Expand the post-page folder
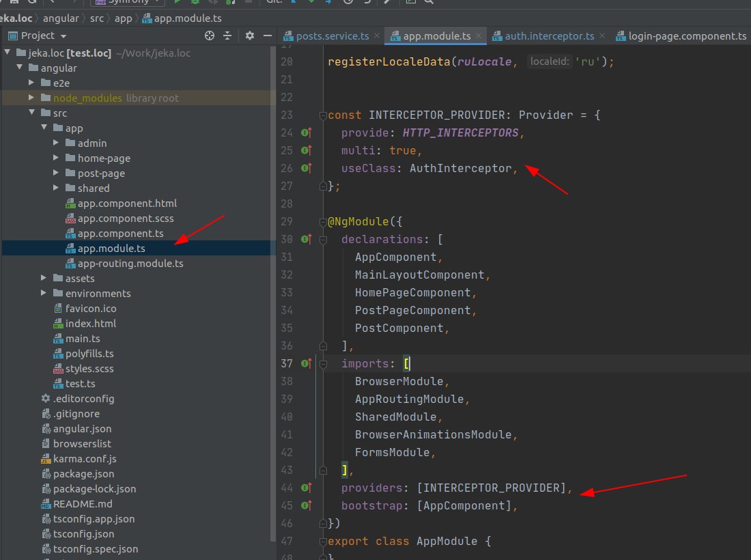Viewport: 751px width, 560px height. [56, 173]
